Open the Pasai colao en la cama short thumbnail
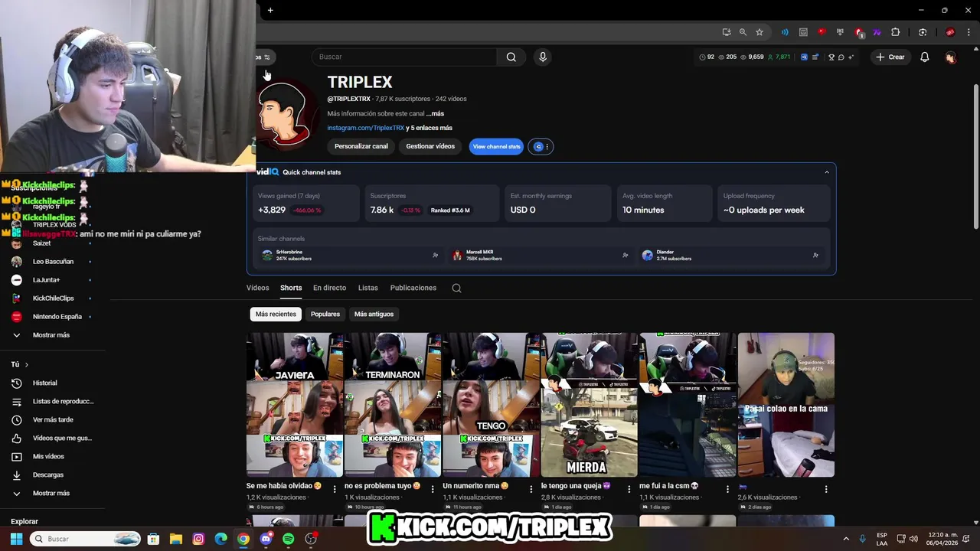The width and height of the screenshot is (980, 551). 786,405
